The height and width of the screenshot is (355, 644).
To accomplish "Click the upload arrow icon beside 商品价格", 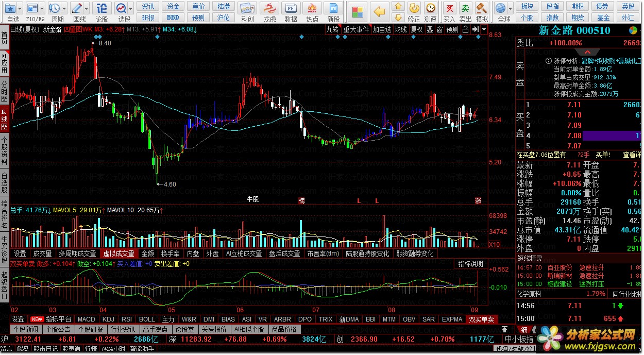I will [505, 329].
